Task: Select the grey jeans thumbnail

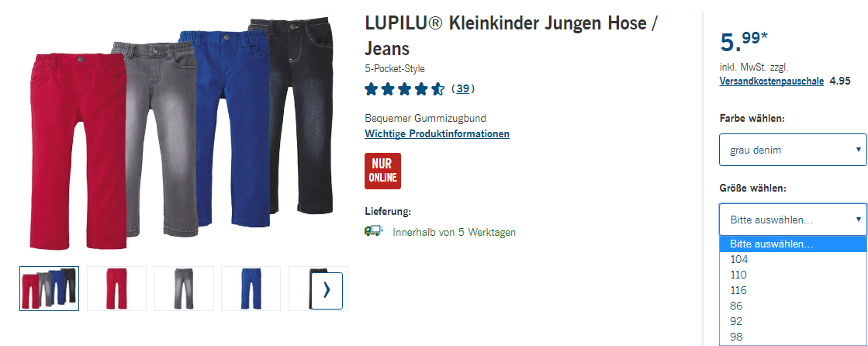Action: (x=184, y=289)
